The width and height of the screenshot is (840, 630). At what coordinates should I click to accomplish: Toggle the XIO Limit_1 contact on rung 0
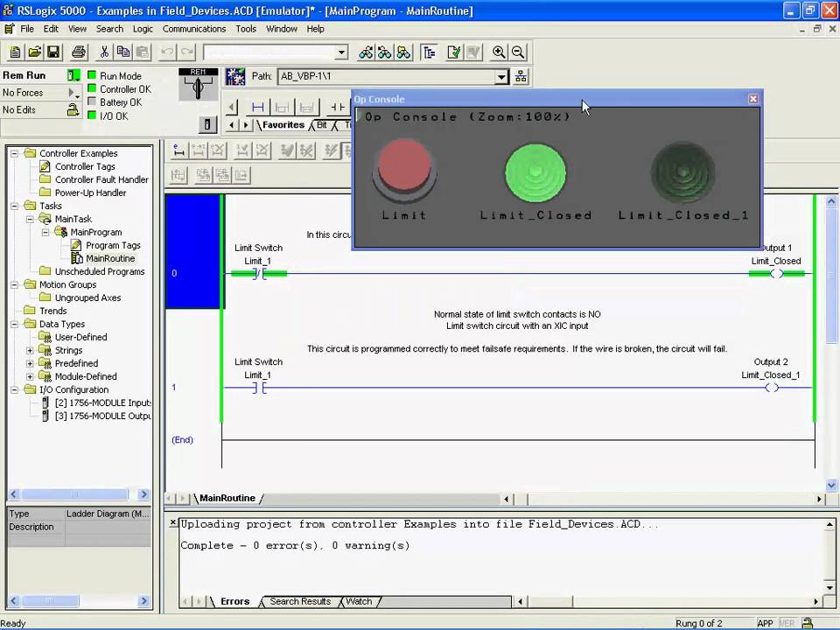point(258,274)
